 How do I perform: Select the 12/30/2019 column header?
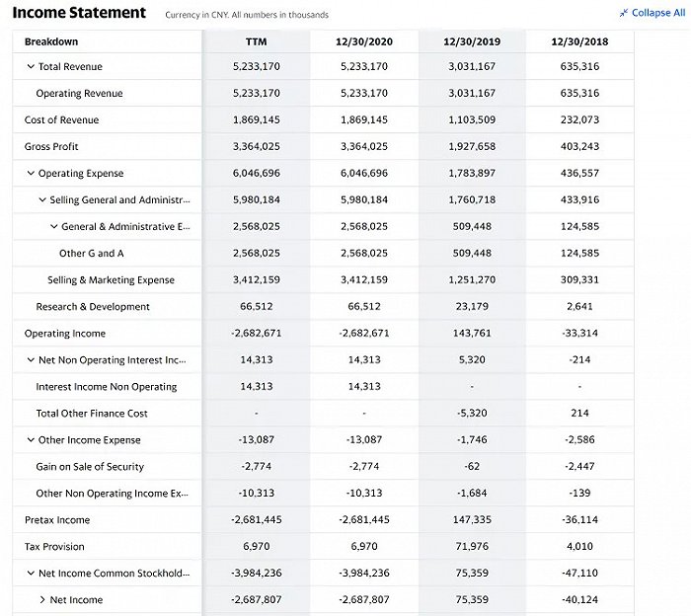pyautogui.click(x=472, y=41)
